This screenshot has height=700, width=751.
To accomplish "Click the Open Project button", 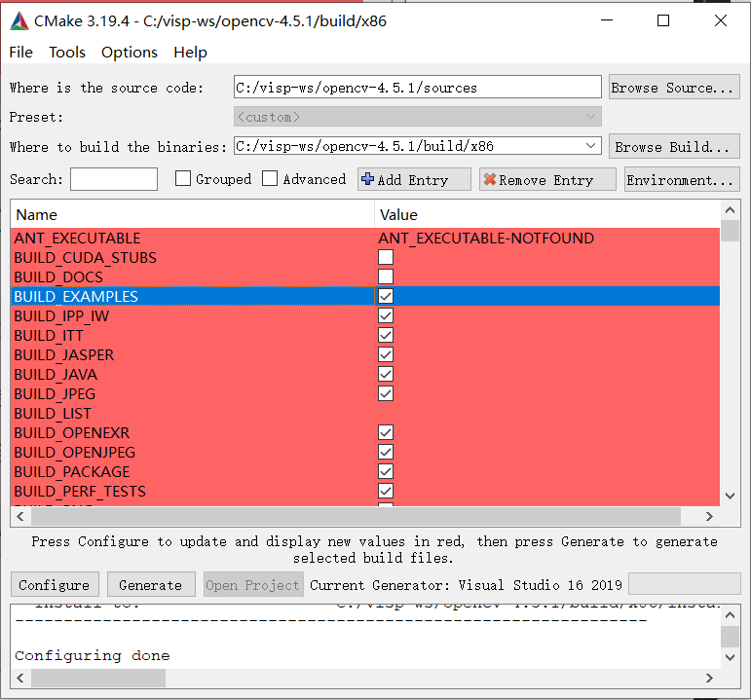I will click(253, 584).
